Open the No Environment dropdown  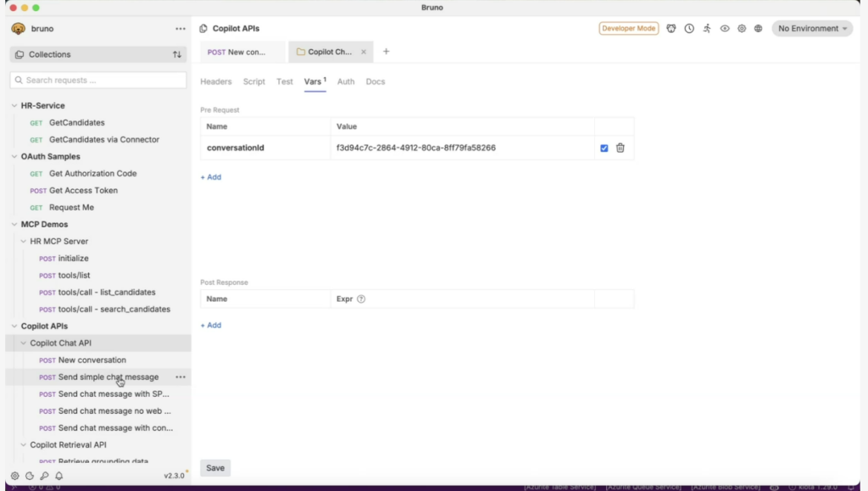[x=811, y=29]
